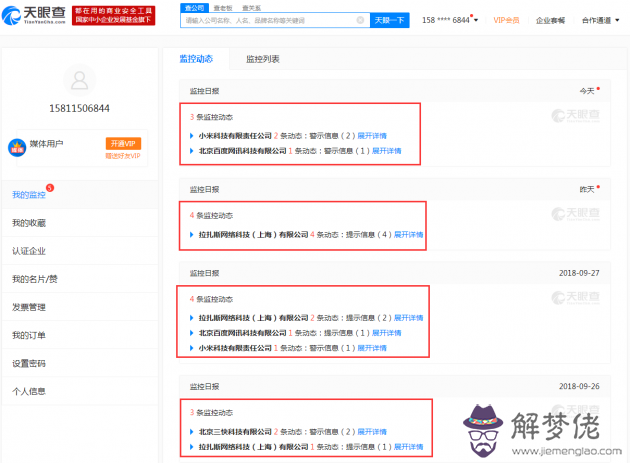630x463 pixels.
Task: Click the red notification badge on 我的监控
Action: pyautogui.click(x=50, y=188)
